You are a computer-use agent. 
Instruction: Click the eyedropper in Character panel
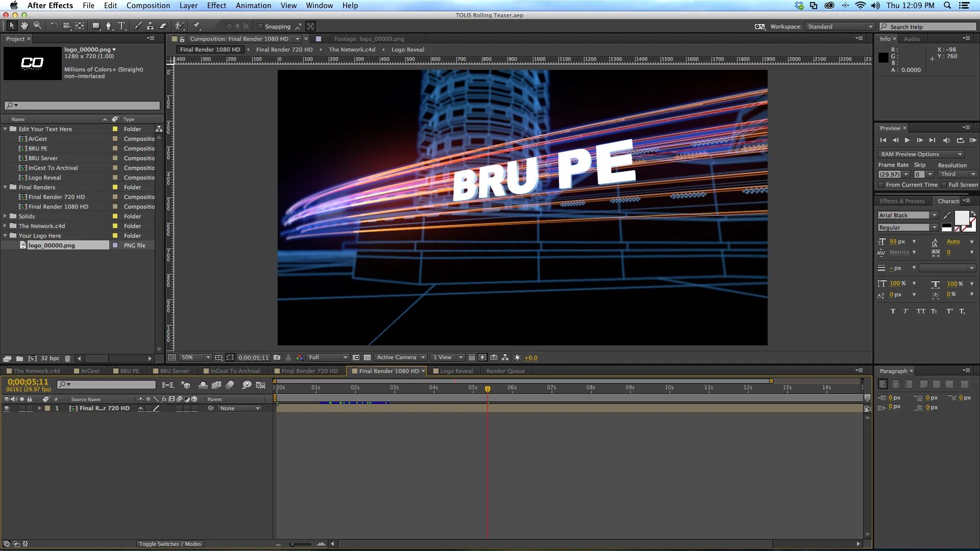pyautogui.click(x=947, y=215)
